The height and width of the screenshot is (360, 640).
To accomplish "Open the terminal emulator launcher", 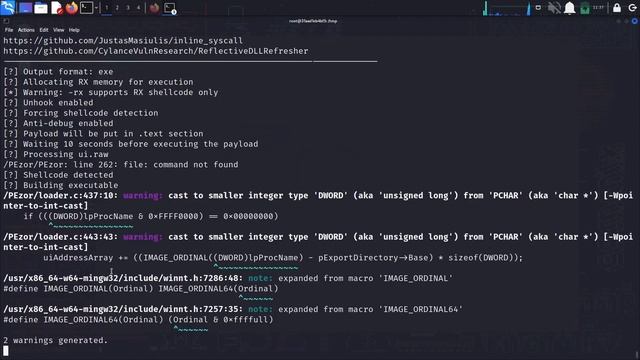I will click(87, 8).
